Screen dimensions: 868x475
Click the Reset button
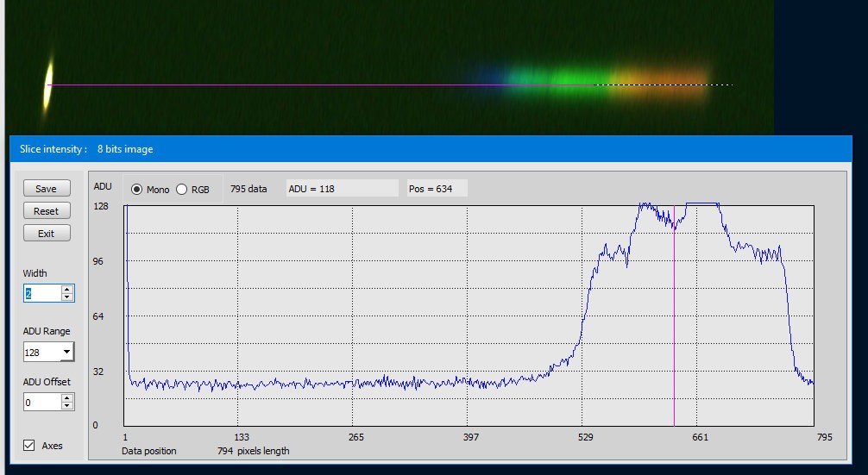(x=47, y=210)
